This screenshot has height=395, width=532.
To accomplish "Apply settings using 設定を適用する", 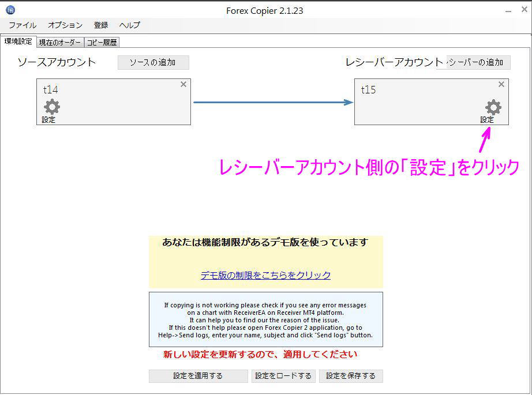I will (x=198, y=376).
